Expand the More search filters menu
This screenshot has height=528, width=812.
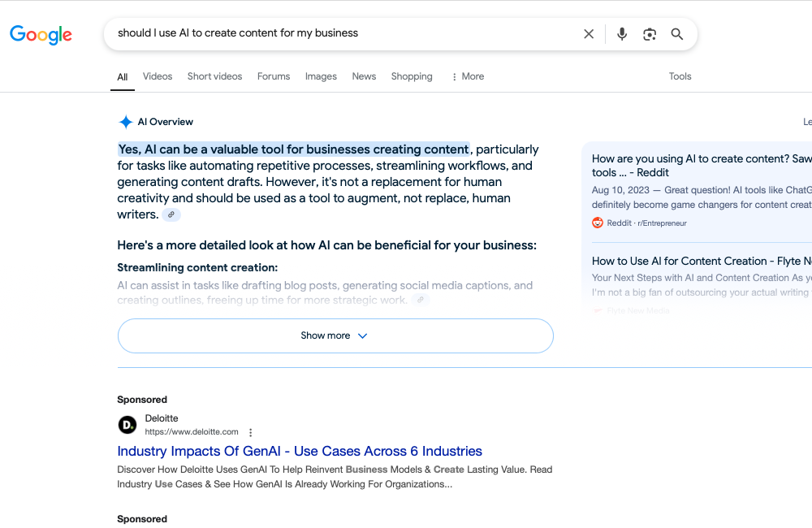pos(469,76)
